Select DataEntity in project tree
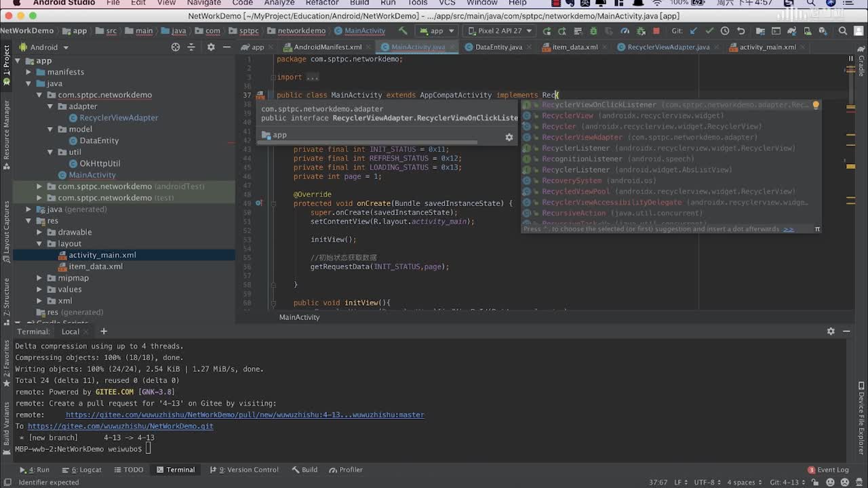The width and height of the screenshot is (868, 488). click(x=98, y=140)
